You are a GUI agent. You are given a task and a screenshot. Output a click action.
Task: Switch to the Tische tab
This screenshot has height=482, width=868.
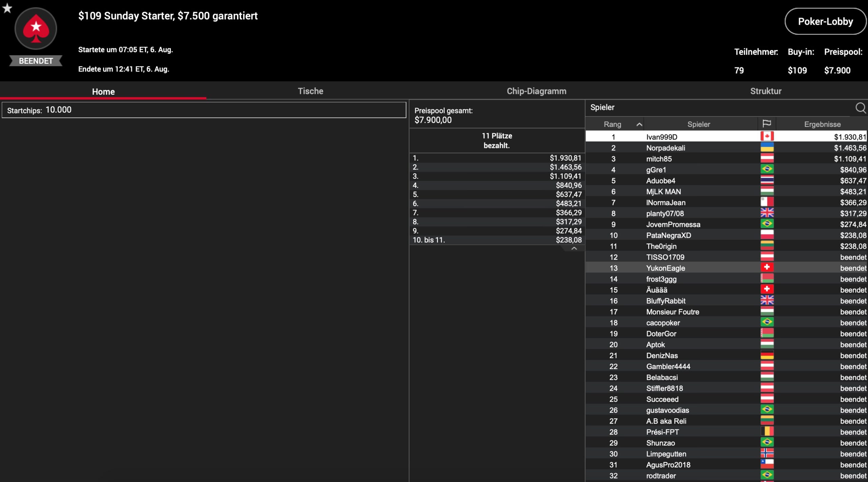pyautogui.click(x=310, y=91)
